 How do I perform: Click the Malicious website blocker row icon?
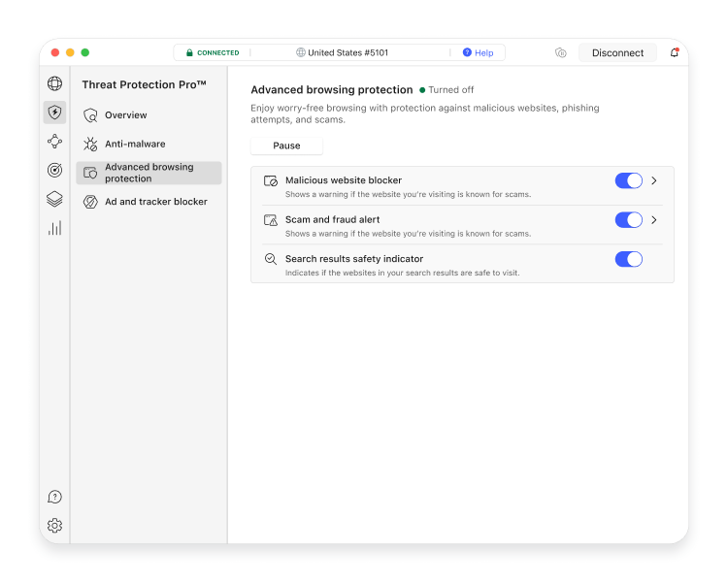click(x=271, y=180)
